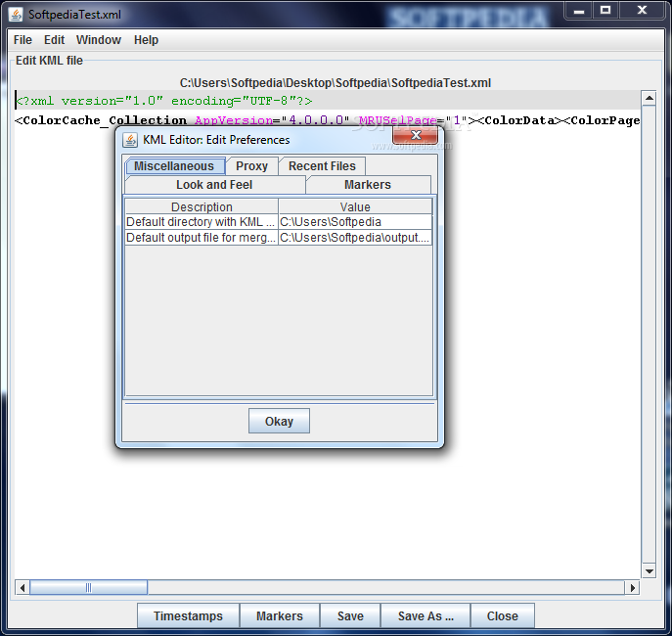This screenshot has height=636, width=672.
Task: Open the Help menu
Action: [x=146, y=40]
